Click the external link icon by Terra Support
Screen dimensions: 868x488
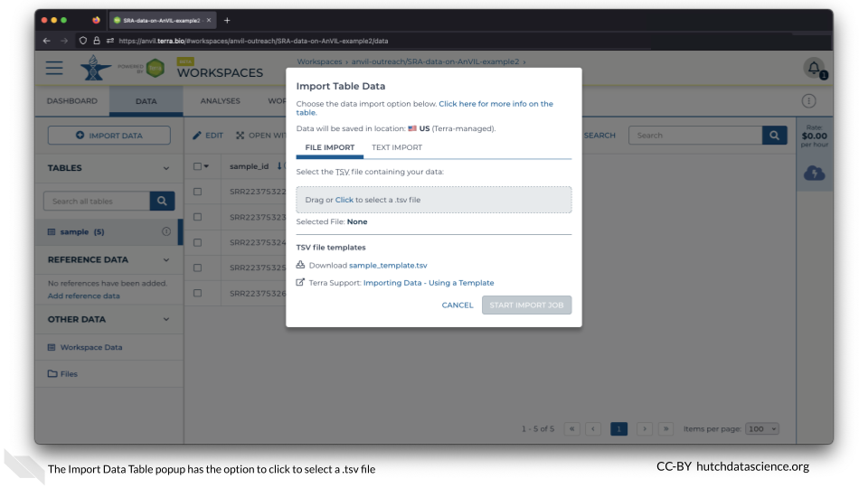pyautogui.click(x=300, y=282)
